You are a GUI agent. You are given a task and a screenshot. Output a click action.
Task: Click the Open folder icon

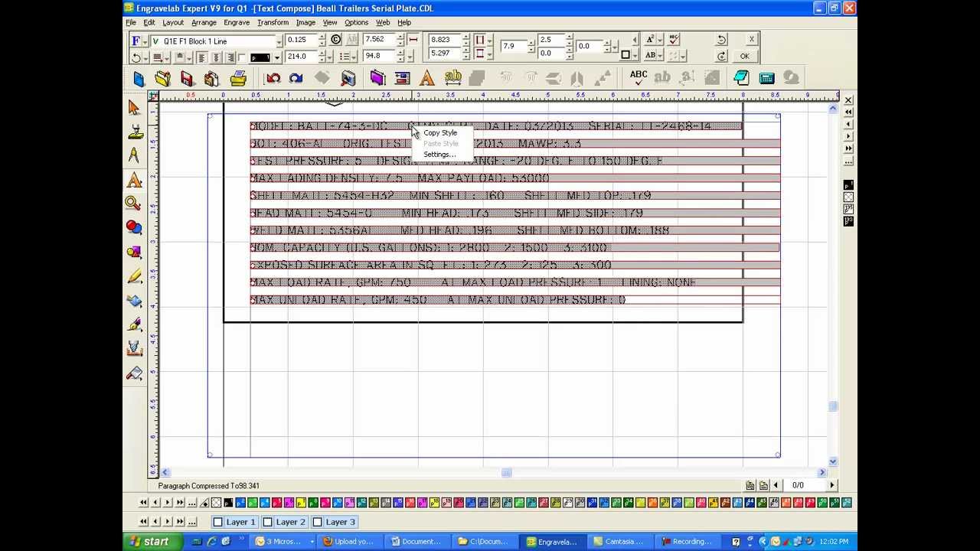[x=162, y=78]
